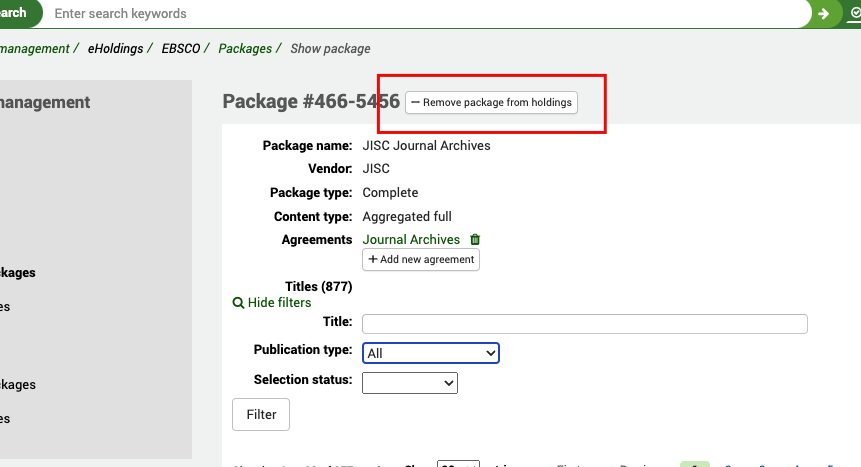Focus the Title filter text field

coord(584,324)
